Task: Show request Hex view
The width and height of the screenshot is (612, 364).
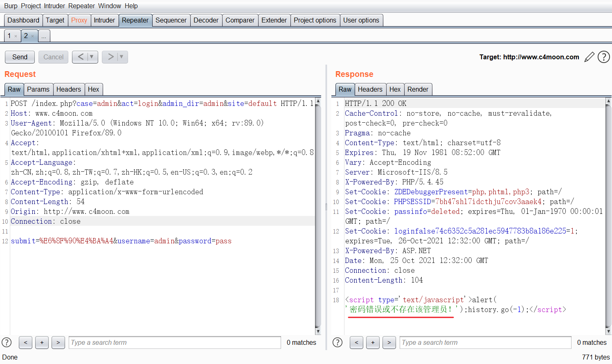Action: [94, 89]
